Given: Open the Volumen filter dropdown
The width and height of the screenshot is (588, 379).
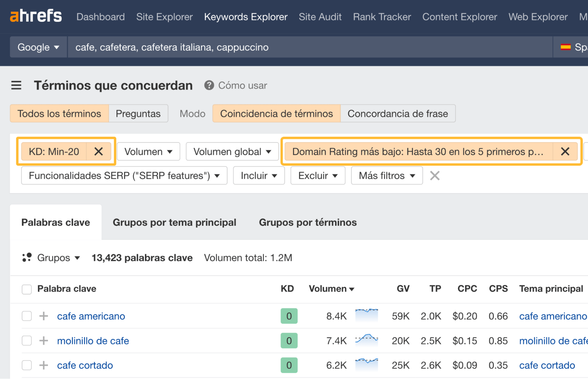Looking at the screenshot, I should coord(148,152).
